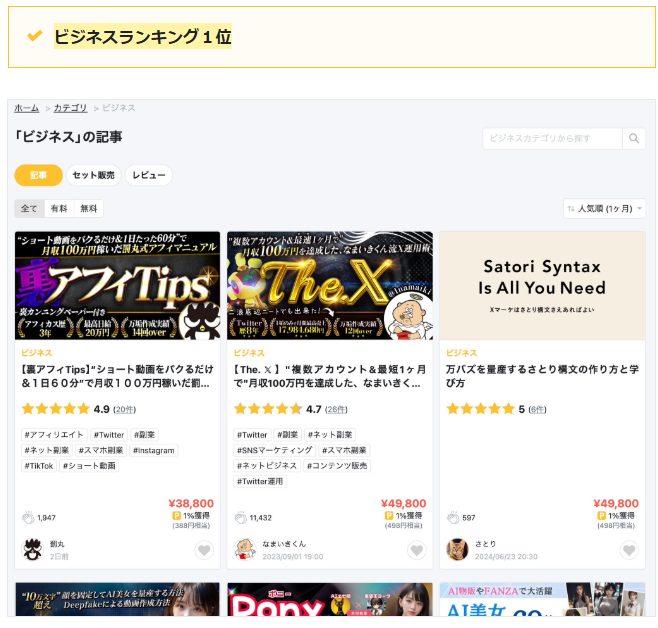Click the #アフィリエイト tag

[54, 435]
